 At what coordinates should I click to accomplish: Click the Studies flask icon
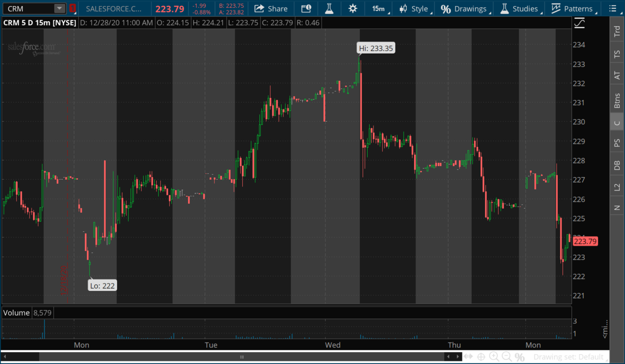click(504, 9)
